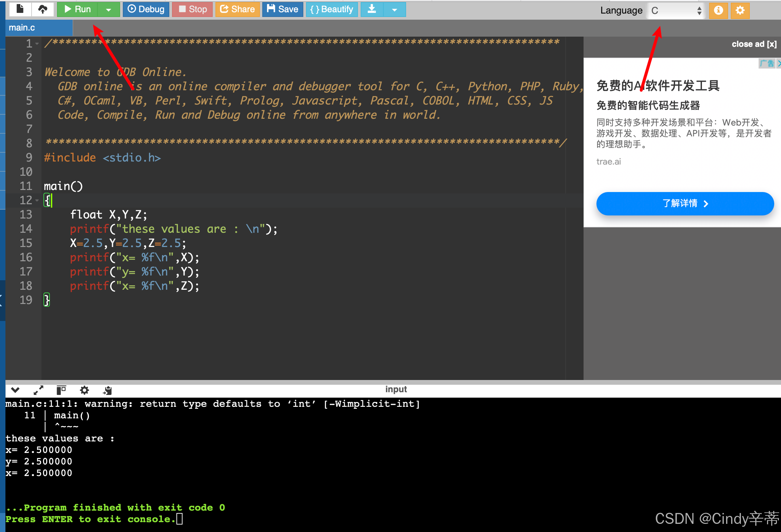Collapse the console panel chevron
The width and height of the screenshot is (781, 532).
(15, 390)
